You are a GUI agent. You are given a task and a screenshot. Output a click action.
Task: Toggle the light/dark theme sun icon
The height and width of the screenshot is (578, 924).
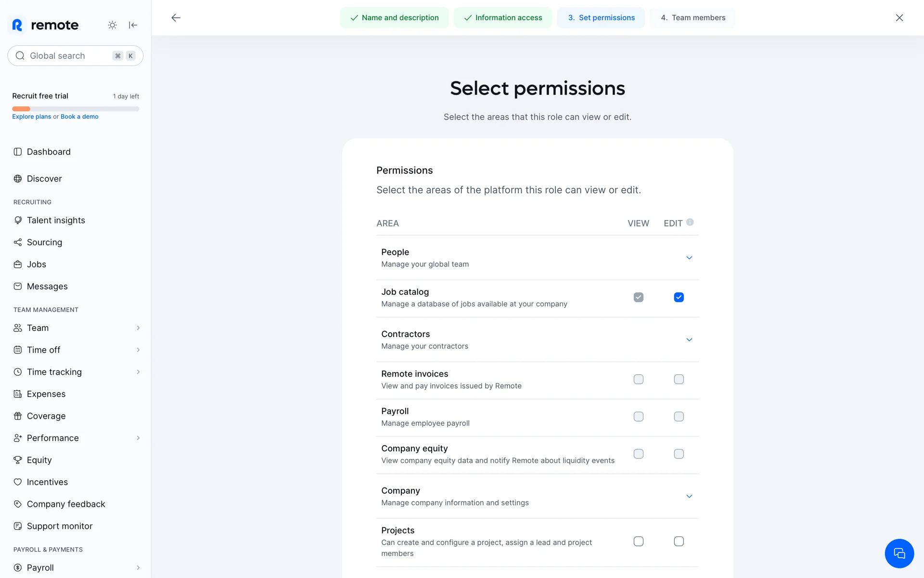112,25
